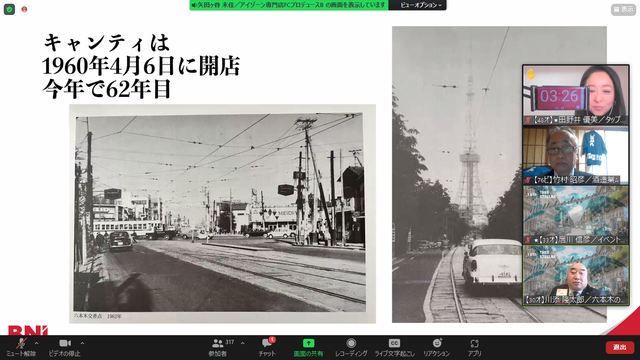Select 竹村 昭彦 video thumbnail
This screenshot has width=640, height=360.
pyautogui.click(x=576, y=155)
